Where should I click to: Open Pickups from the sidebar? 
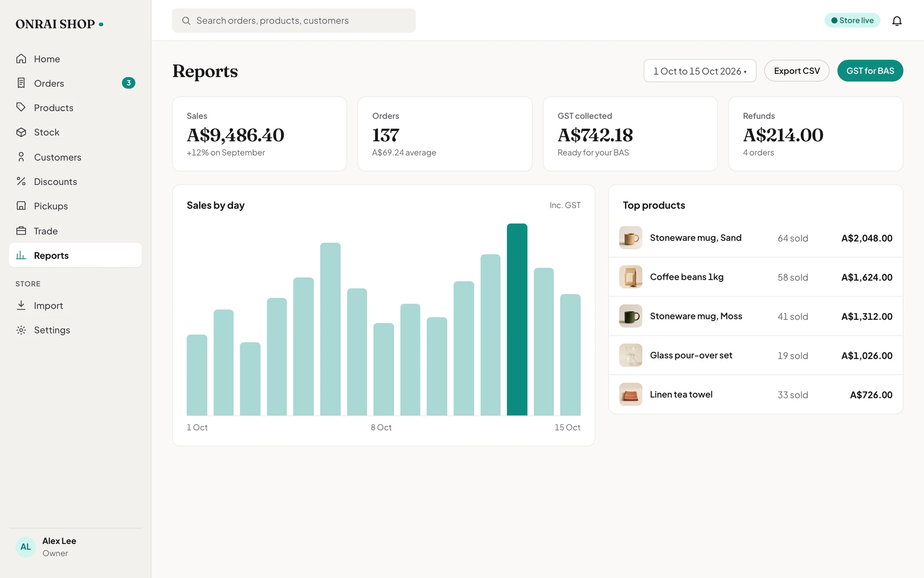coord(76,206)
